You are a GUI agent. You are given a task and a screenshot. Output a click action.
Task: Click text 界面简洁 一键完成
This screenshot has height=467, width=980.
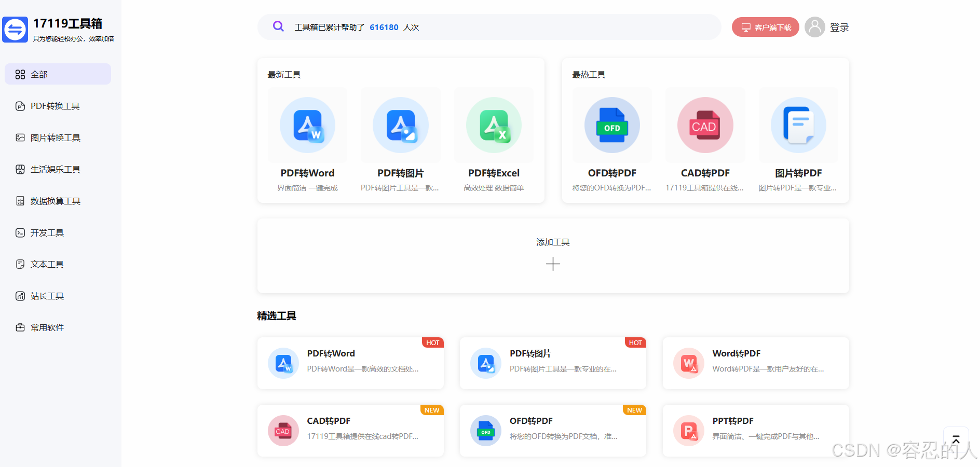point(307,188)
